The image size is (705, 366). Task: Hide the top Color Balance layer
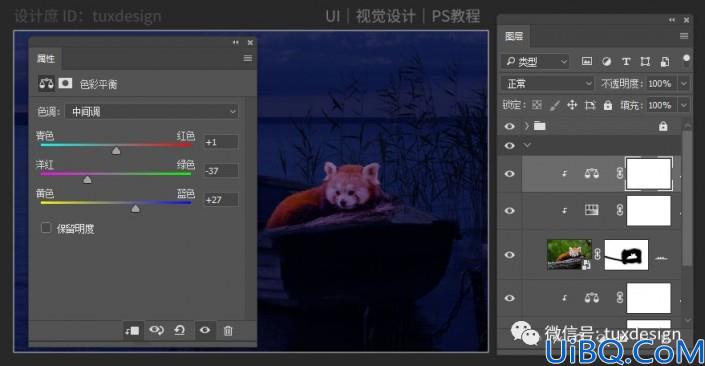[509, 174]
